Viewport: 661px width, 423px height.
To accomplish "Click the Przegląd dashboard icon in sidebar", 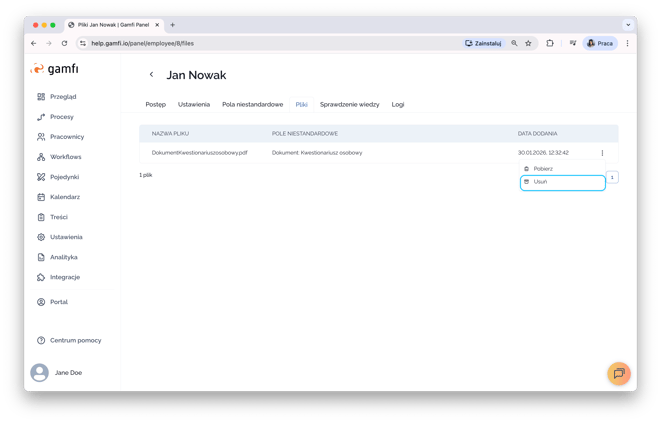I will tap(41, 97).
